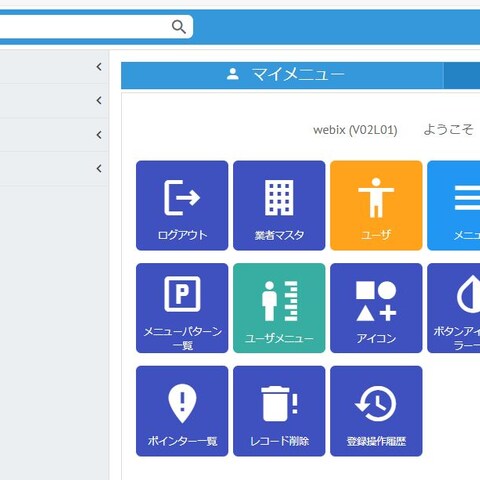Open the 登録操作履歴 history tile

coord(376,411)
